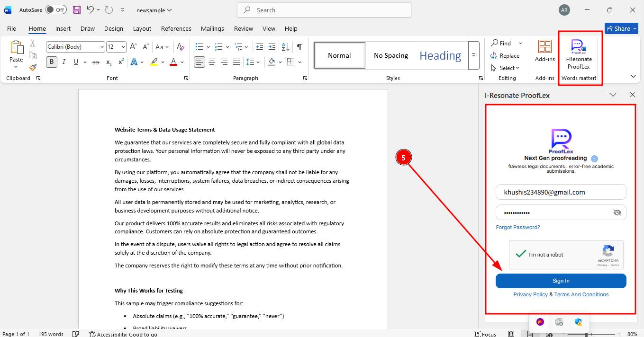The image size is (644, 337).
Task: Apply italic formatting
Action: 63,62
